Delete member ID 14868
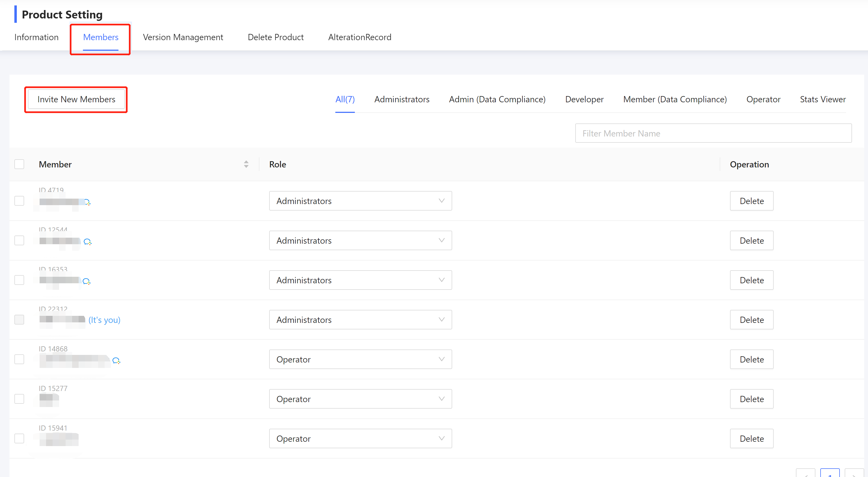868x477 pixels. pos(751,359)
